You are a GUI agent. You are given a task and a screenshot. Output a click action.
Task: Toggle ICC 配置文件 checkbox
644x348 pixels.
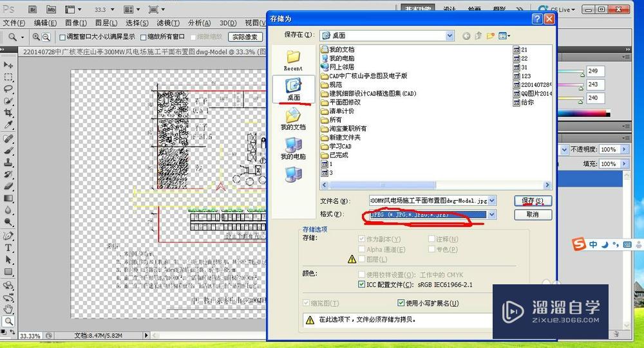pyautogui.click(x=361, y=284)
